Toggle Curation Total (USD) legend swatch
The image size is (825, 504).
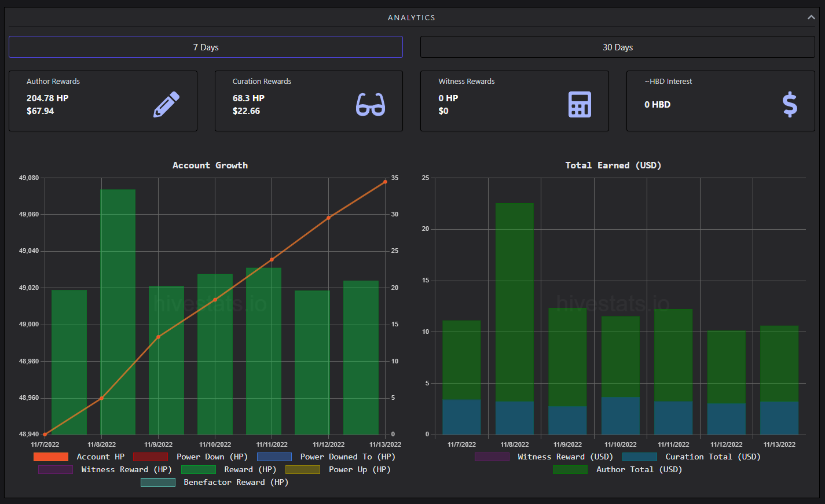(x=640, y=457)
